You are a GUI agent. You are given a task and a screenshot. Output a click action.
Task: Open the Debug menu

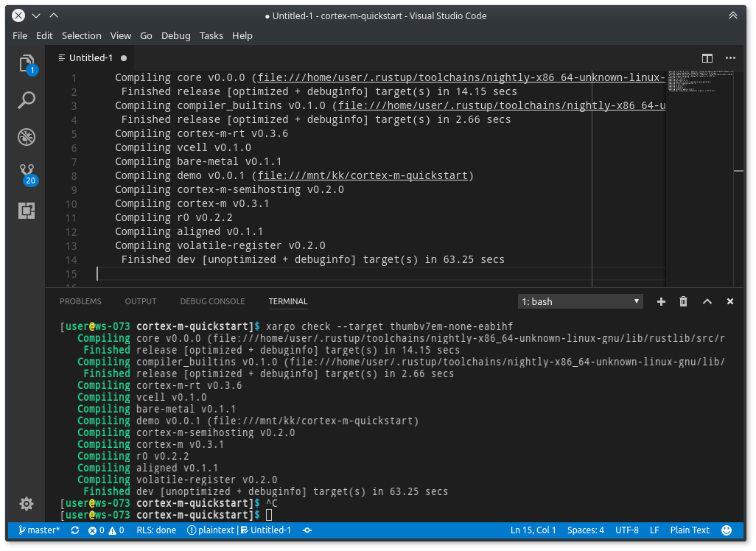pos(175,35)
